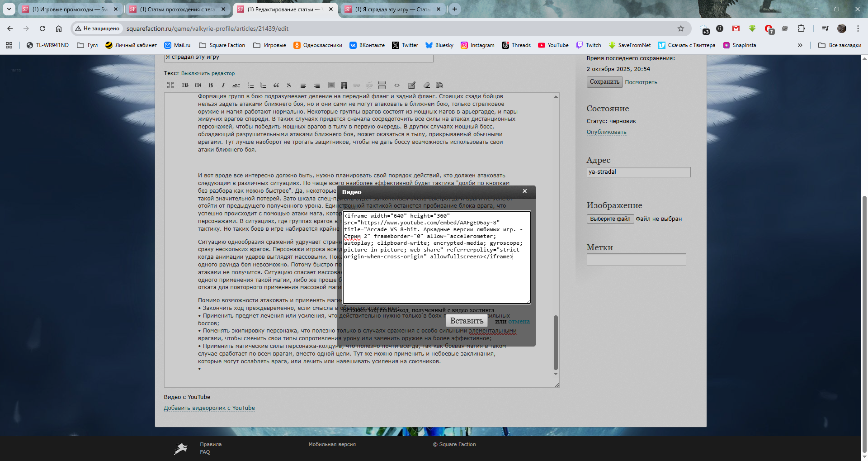The image size is (868, 461).
Task: Apply italic formatting in editor toolbar
Action: pyautogui.click(x=223, y=85)
